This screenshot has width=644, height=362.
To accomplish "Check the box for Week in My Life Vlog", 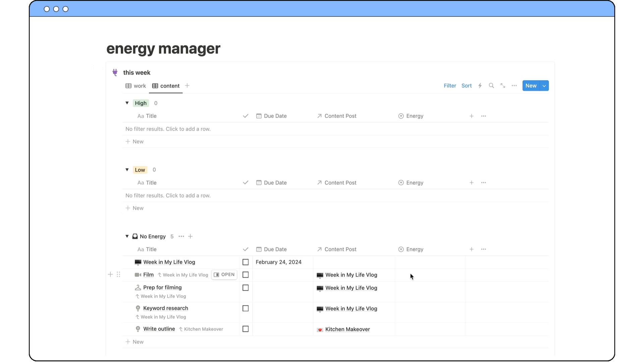I will point(246,262).
